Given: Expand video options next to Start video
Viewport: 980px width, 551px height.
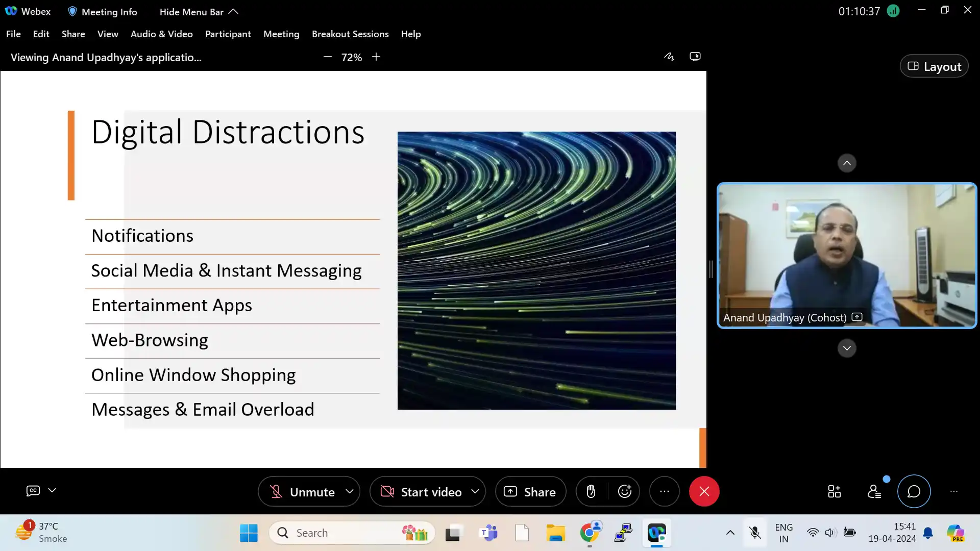Looking at the screenshot, I should (x=475, y=491).
